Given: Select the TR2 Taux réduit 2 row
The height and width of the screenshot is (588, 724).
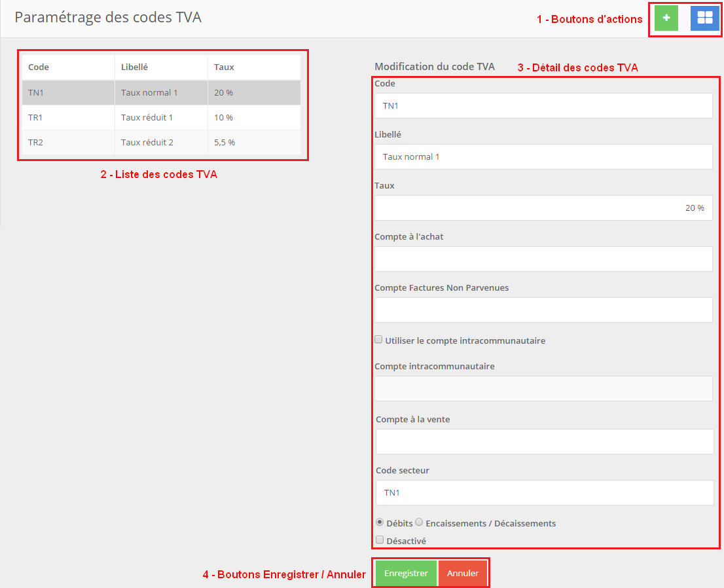Looking at the screenshot, I should [x=161, y=143].
